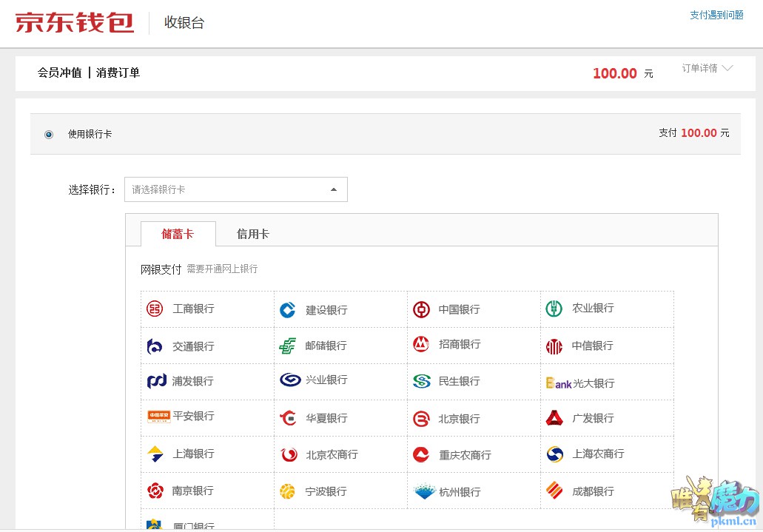The width and height of the screenshot is (763, 532).
Task: Click the 中信银行 logo icon
Action: click(554, 346)
